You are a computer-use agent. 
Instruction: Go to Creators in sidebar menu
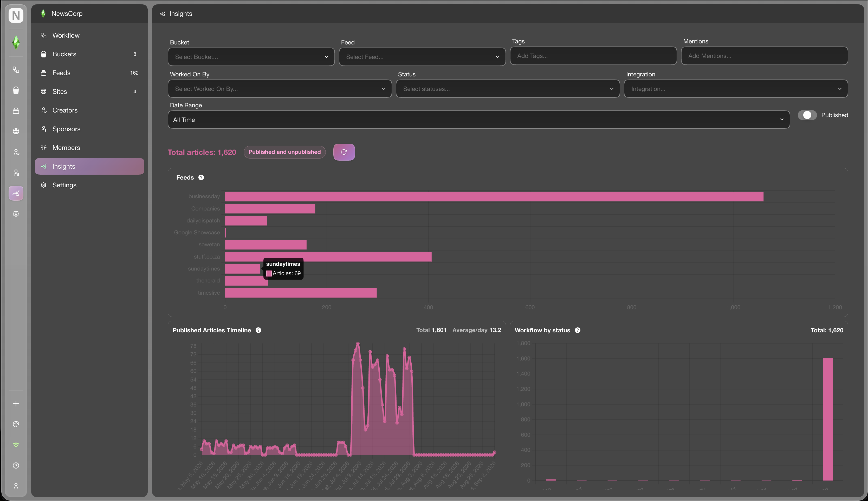coord(89,110)
